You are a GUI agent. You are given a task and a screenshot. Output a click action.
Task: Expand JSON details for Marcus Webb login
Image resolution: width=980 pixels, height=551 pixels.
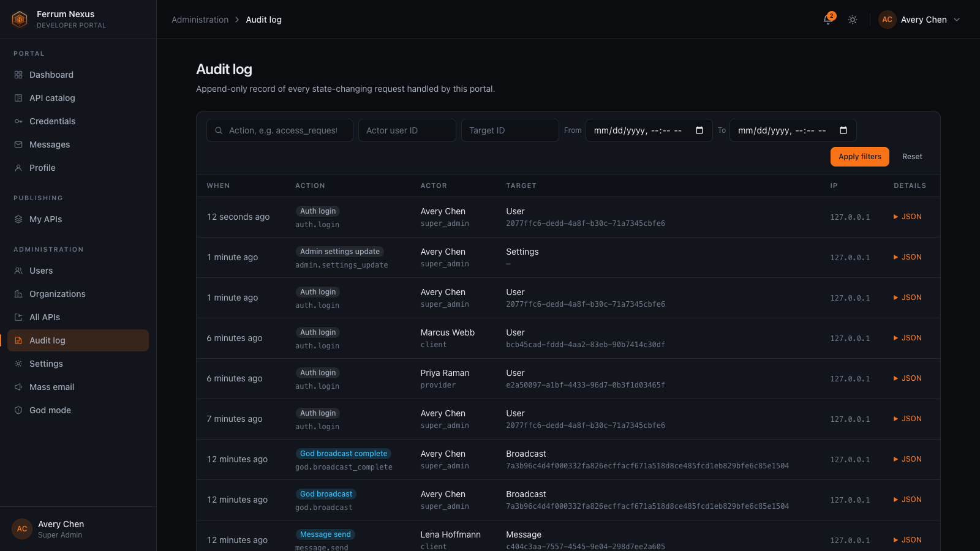pos(908,338)
